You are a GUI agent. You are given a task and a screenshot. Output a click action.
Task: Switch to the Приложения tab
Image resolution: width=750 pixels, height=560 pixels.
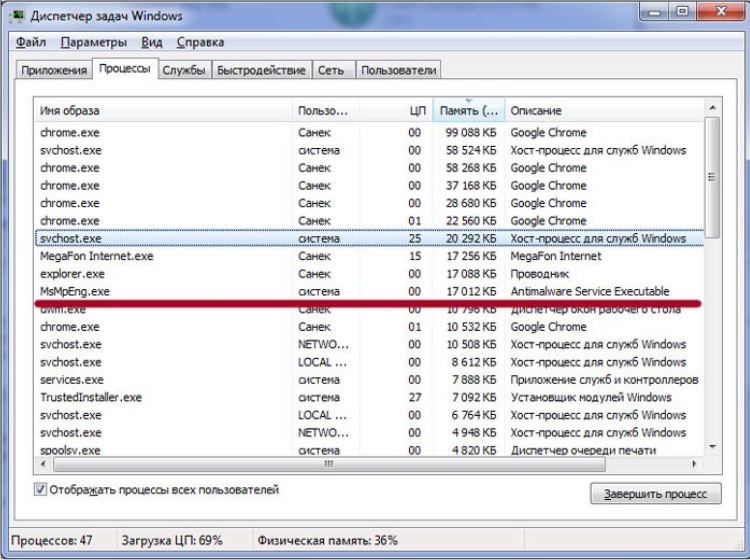tap(54, 70)
